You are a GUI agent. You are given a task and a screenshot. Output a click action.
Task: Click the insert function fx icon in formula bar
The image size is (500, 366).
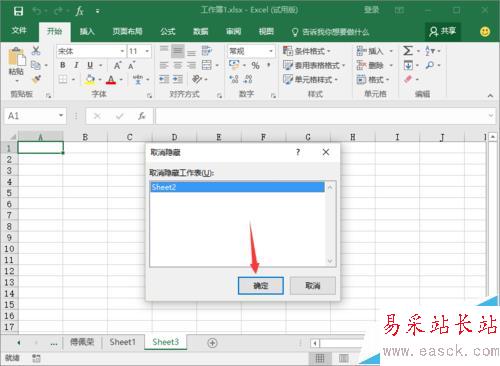pos(142,116)
